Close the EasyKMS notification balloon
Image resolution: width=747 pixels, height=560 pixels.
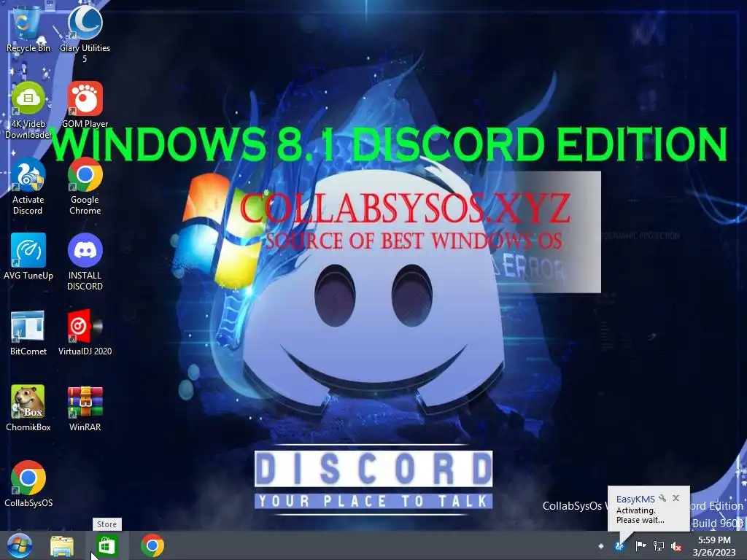pyautogui.click(x=676, y=498)
